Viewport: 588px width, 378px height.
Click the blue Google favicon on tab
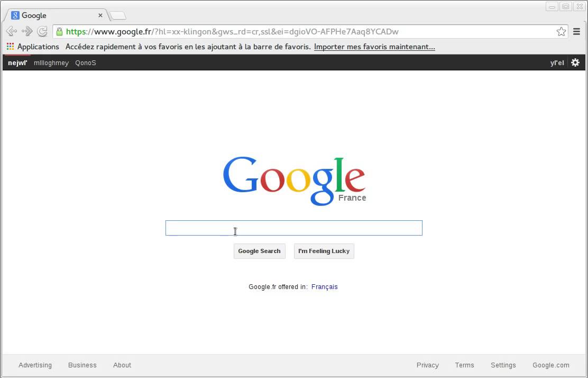(x=15, y=15)
